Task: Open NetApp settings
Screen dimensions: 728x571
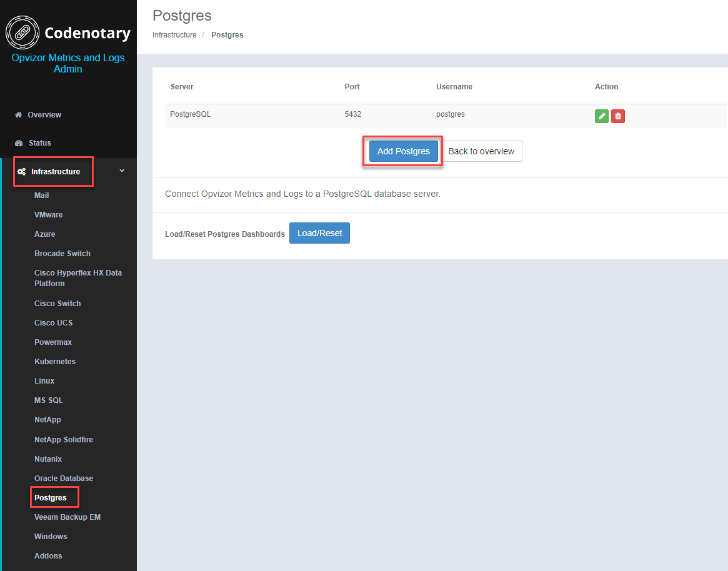Action: click(47, 420)
